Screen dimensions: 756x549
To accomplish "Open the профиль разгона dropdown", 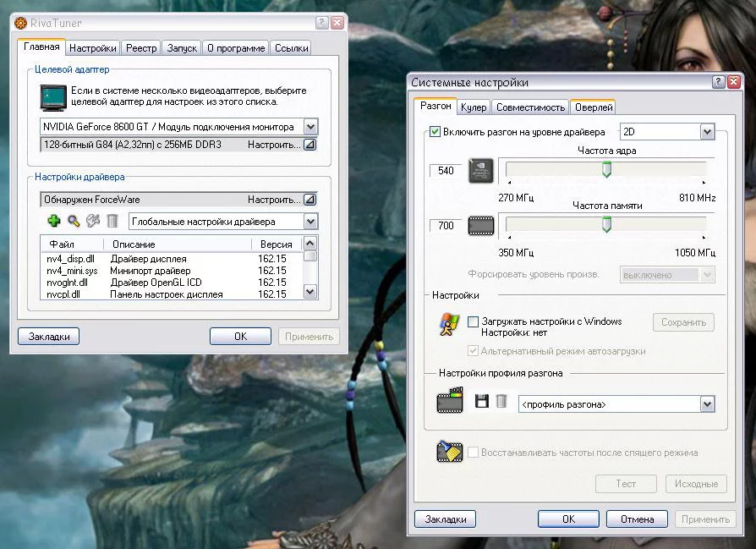I will 707,404.
